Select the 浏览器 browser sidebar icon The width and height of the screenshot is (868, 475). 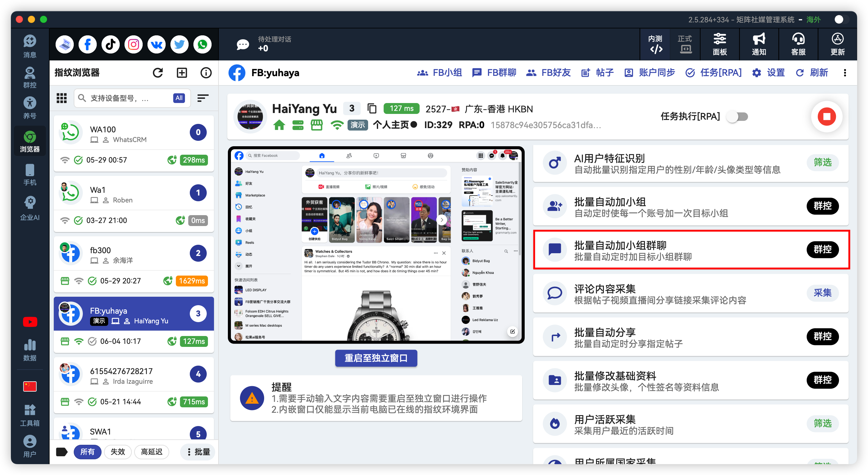(x=30, y=141)
